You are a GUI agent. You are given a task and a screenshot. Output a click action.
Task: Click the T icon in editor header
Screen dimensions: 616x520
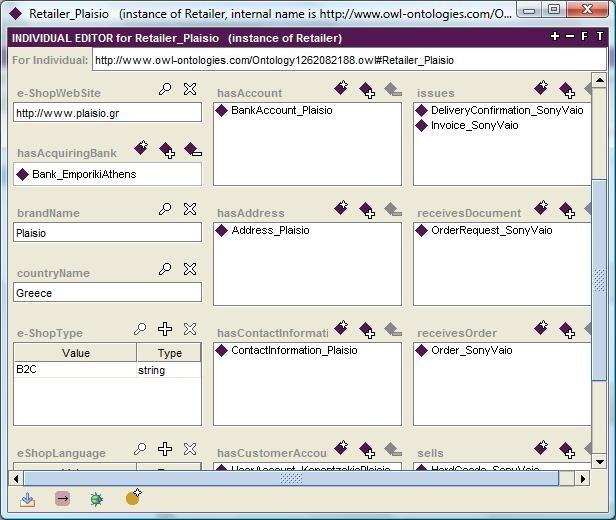(600, 37)
